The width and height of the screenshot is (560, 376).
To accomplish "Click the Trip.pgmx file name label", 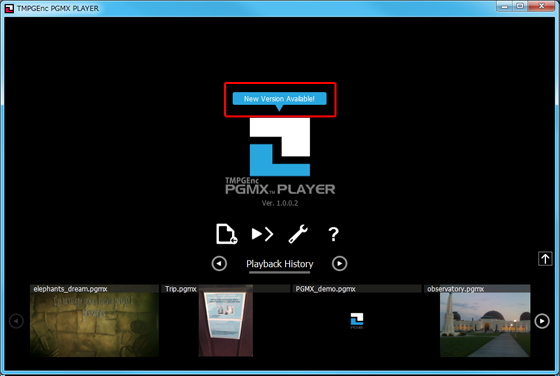I will tap(180, 289).
